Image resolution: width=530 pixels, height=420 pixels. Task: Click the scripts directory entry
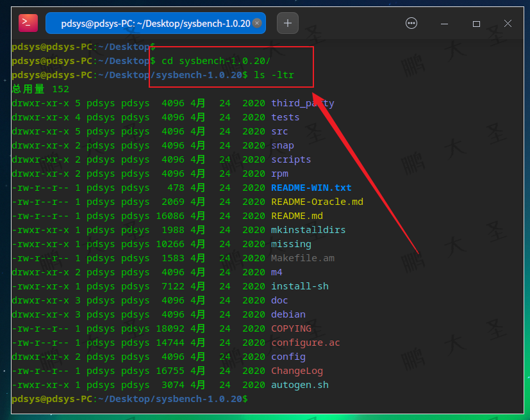(x=291, y=159)
